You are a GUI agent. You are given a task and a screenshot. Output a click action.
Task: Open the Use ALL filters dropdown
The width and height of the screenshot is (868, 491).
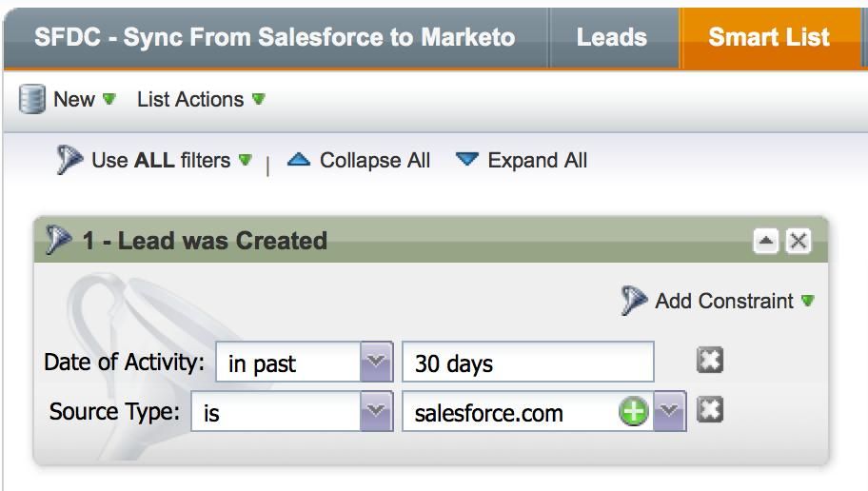point(246,160)
